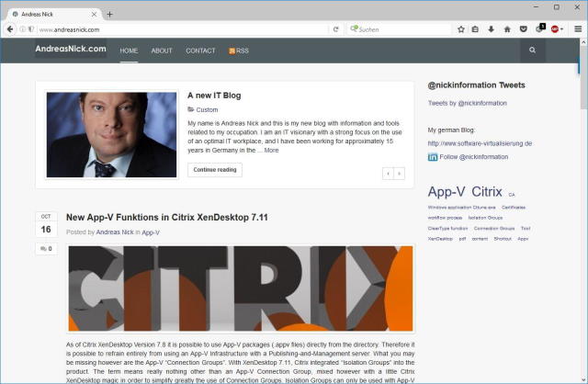The width and height of the screenshot is (588, 384).
Task: Select the pdf tag
Action: tap(462, 239)
